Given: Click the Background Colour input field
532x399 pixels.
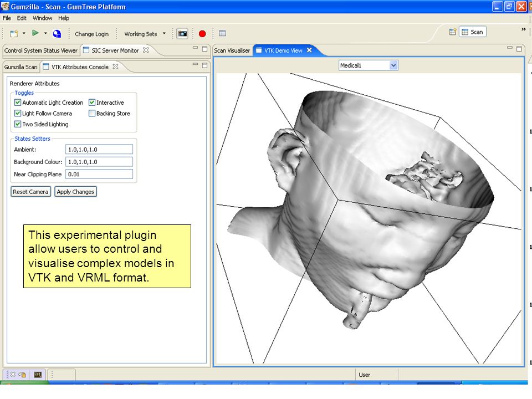Looking at the screenshot, I should [99, 162].
